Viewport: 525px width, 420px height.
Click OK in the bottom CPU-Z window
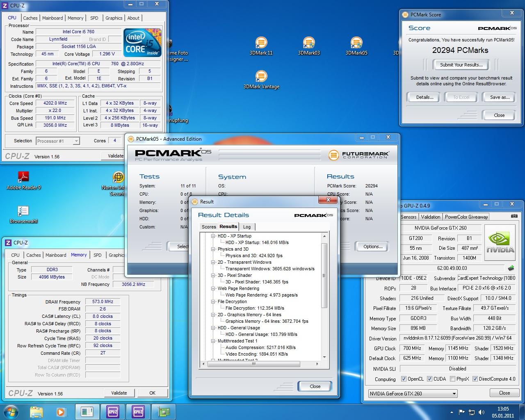(x=152, y=393)
